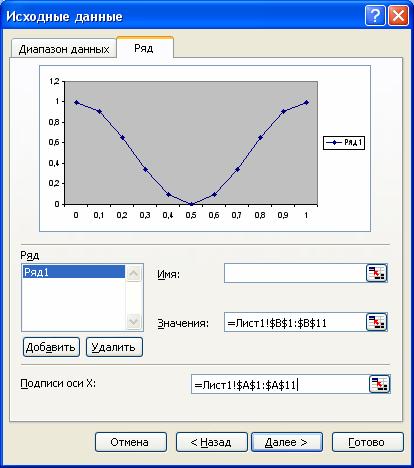Click the Ряд1 legend in chart preview
This screenshot has width=414, height=468.
[344, 143]
